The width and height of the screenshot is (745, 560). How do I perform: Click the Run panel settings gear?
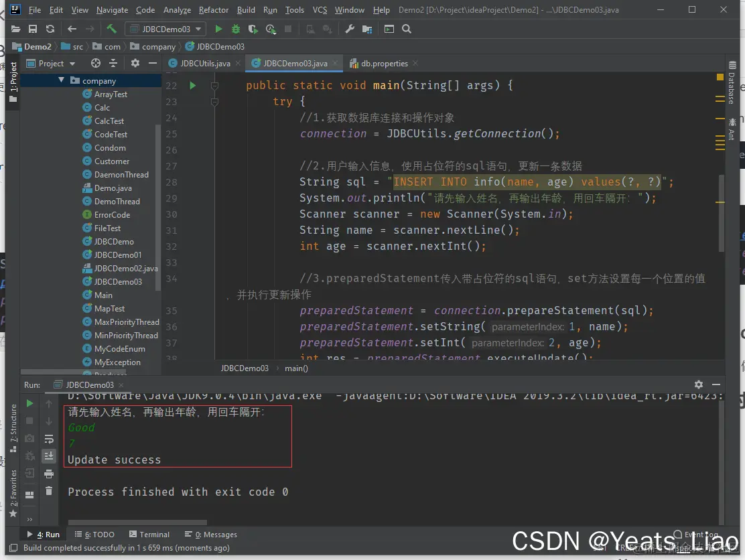pos(698,384)
